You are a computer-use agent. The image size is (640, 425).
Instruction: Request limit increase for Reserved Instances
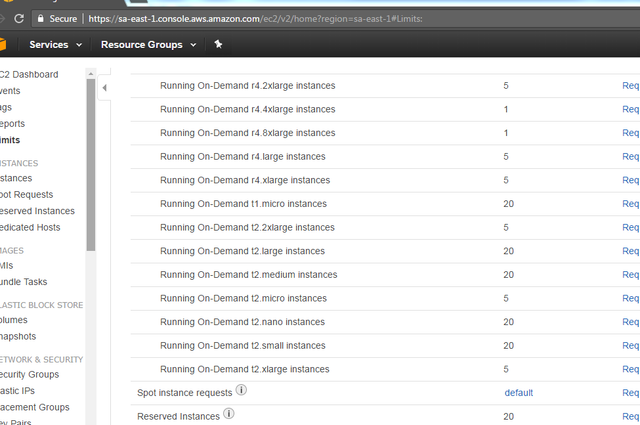click(x=631, y=416)
